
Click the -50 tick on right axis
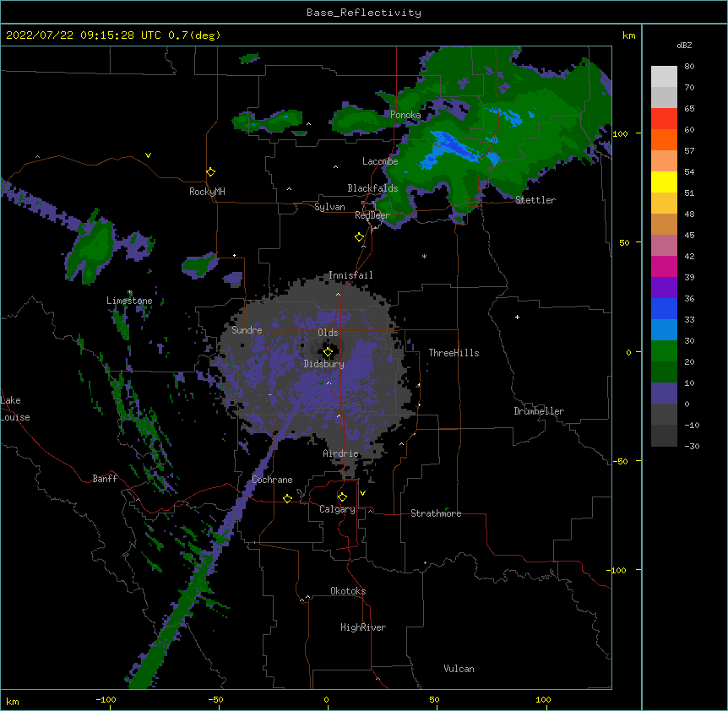(620, 461)
